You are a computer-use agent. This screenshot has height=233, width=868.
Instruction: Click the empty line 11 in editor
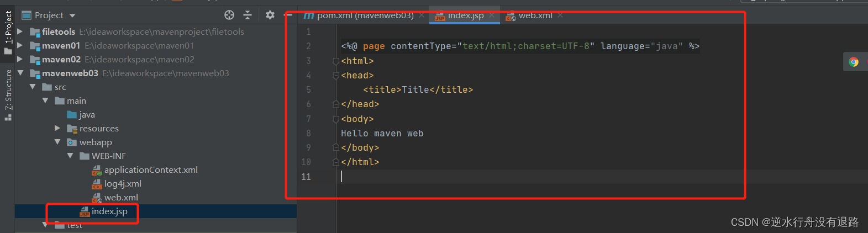tap(602, 177)
